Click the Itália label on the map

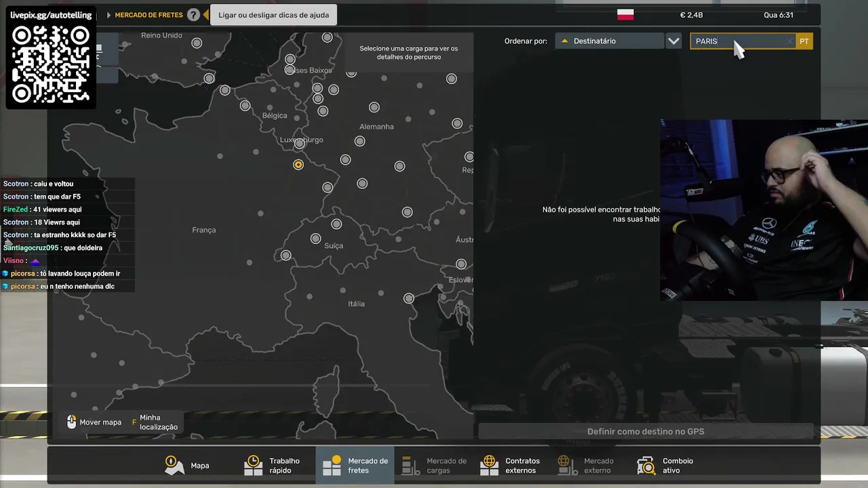pyautogui.click(x=357, y=304)
